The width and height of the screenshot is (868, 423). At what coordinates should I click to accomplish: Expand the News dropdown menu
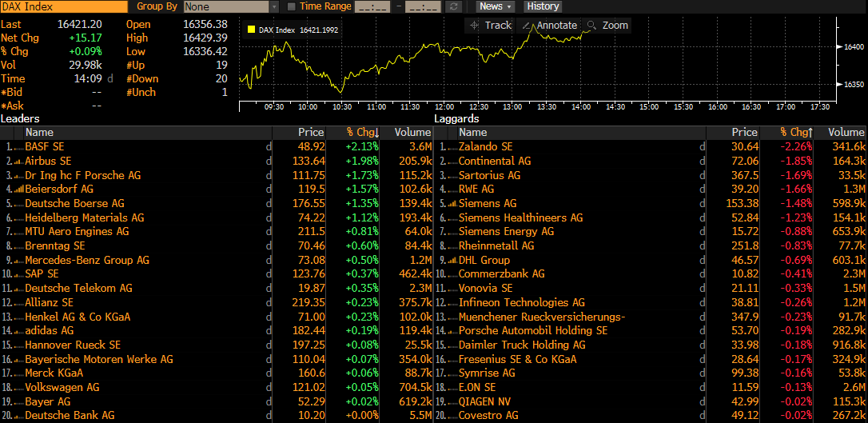pyautogui.click(x=495, y=6)
